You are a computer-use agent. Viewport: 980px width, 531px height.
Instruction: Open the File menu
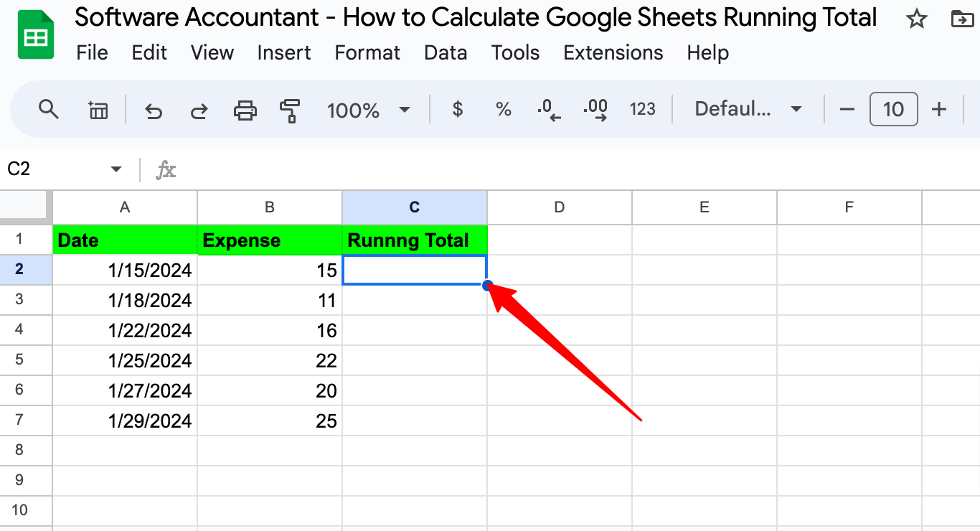92,52
